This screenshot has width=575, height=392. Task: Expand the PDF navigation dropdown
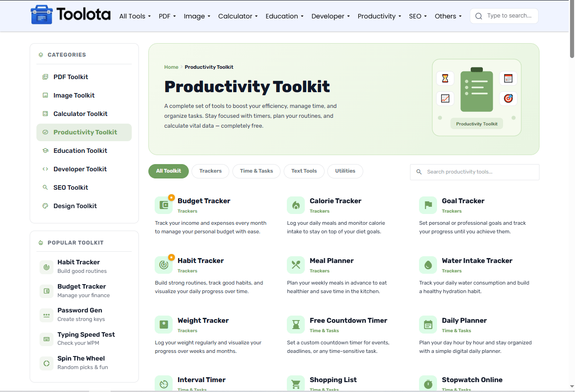click(167, 16)
